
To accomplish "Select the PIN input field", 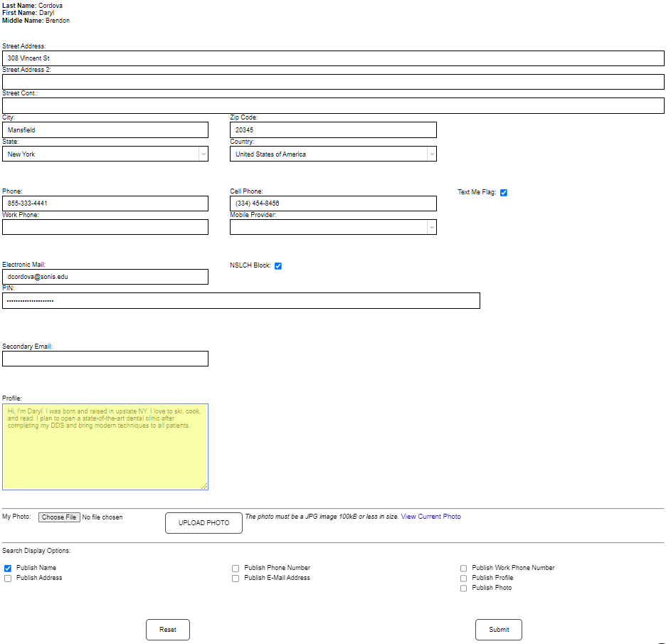I will click(241, 300).
